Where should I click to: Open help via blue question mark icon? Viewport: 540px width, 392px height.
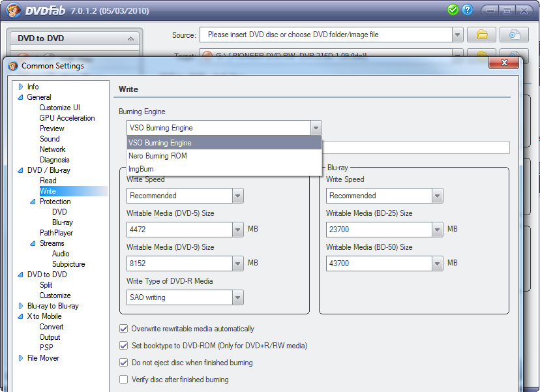coord(468,10)
